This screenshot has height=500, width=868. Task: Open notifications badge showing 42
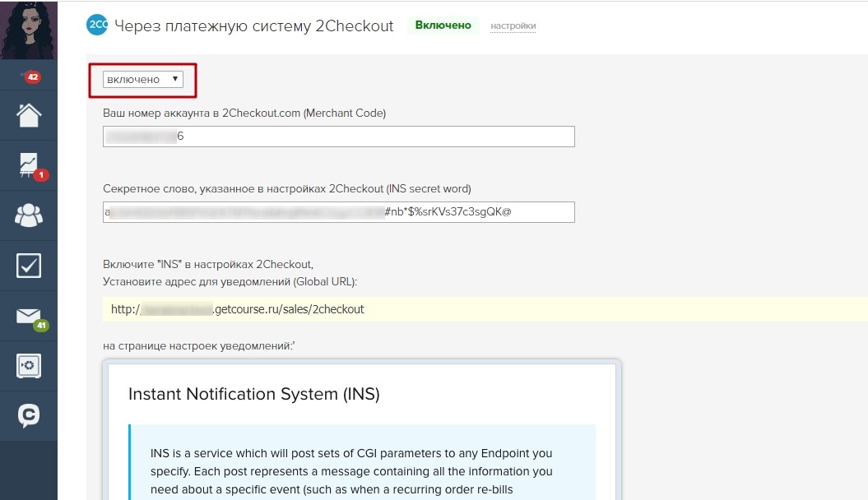tap(33, 76)
